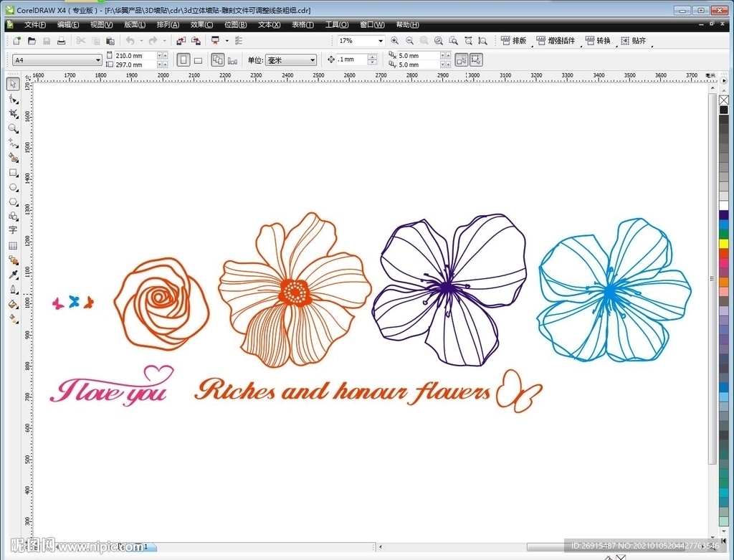This screenshot has width=734, height=560.
Task: Click the Zoom In magnifier icon
Action: pyautogui.click(x=395, y=42)
